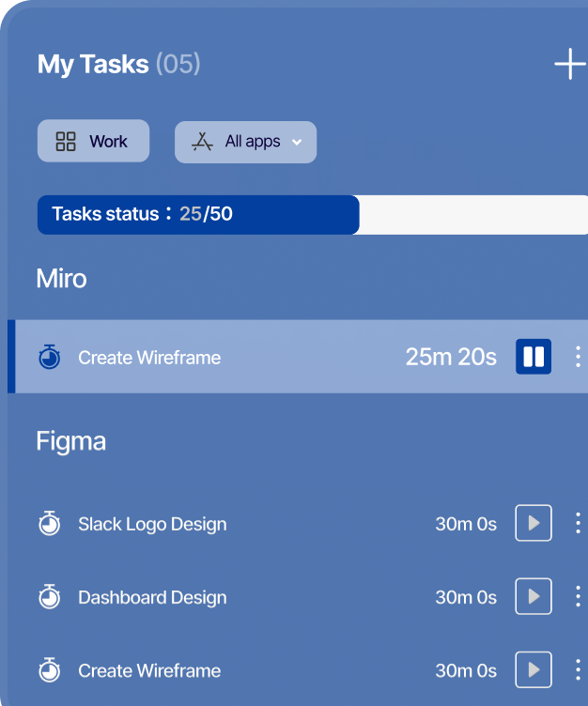588x706 pixels.
Task: Open the three-dot menu for Dashboard Design
Action: pyautogui.click(x=578, y=597)
